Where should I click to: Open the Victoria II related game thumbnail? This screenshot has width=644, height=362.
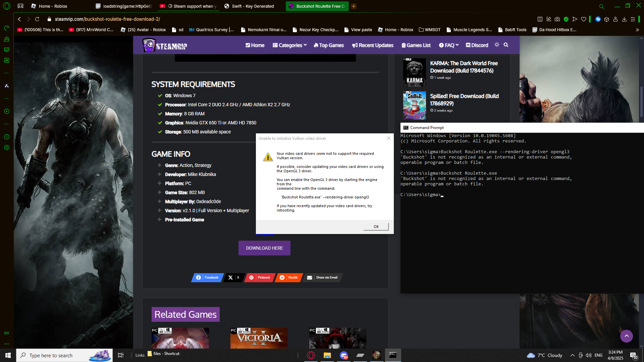click(259, 338)
